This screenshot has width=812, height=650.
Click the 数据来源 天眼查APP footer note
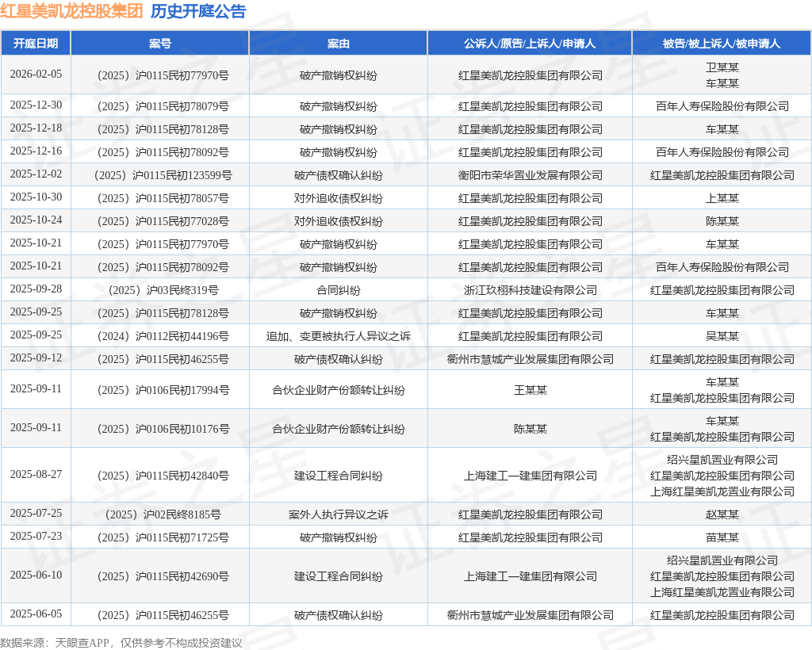[x=121, y=643]
